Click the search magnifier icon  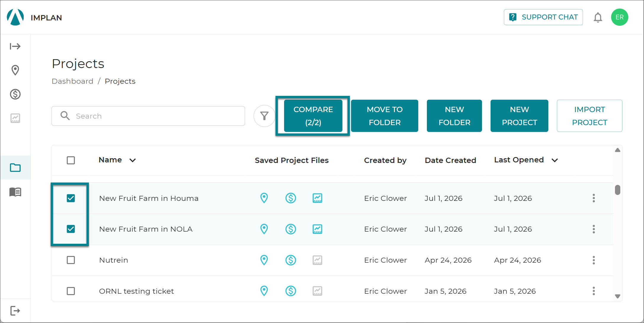point(65,116)
